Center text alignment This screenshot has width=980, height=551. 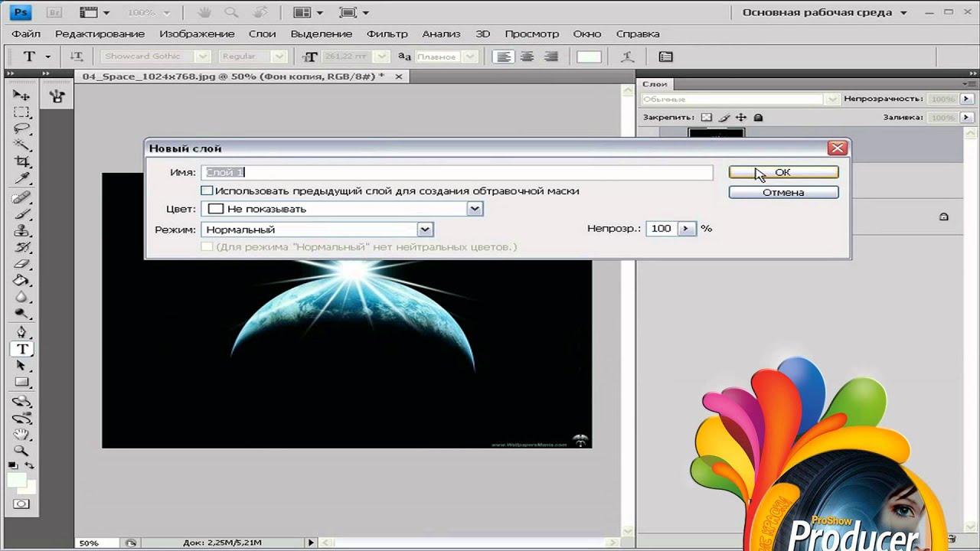(527, 57)
